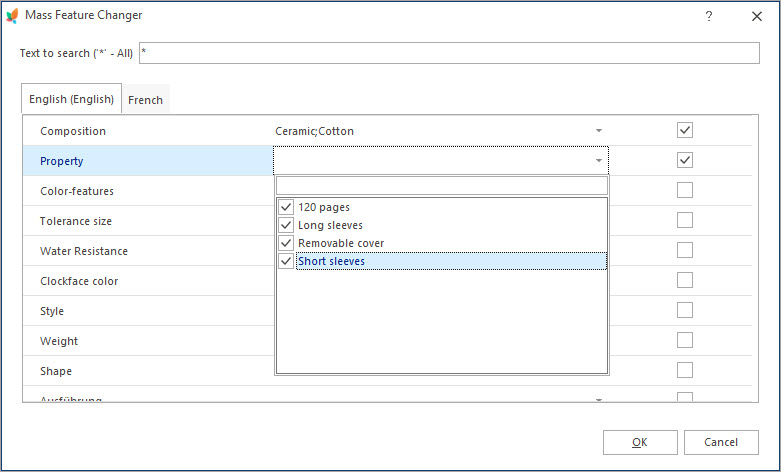Dismiss the dialog with Cancel button
Screen dimensions: 781x472
click(721, 442)
